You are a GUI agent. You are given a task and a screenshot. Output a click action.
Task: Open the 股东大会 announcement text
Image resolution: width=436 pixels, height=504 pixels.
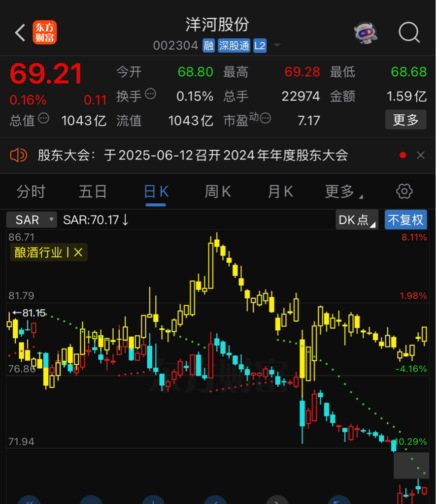[193, 155]
